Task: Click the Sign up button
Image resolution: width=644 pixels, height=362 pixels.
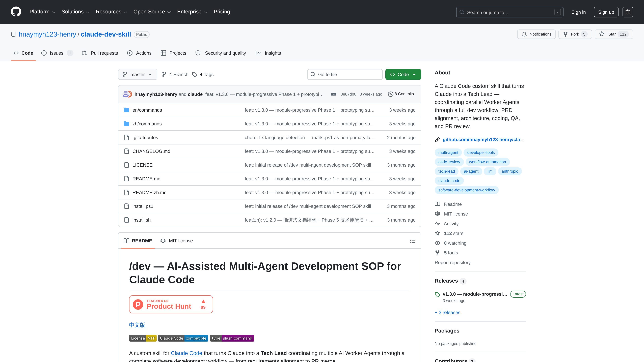Action: pyautogui.click(x=606, y=12)
